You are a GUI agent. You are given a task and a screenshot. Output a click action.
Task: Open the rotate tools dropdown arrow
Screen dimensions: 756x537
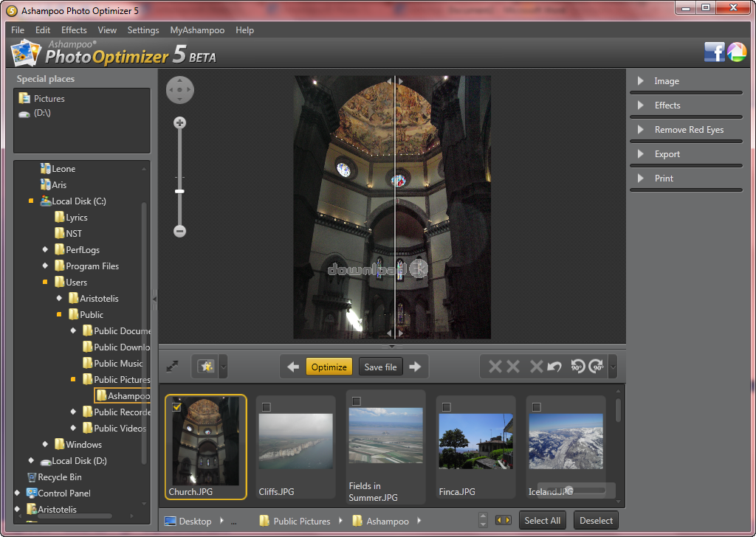[x=613, y=367]
